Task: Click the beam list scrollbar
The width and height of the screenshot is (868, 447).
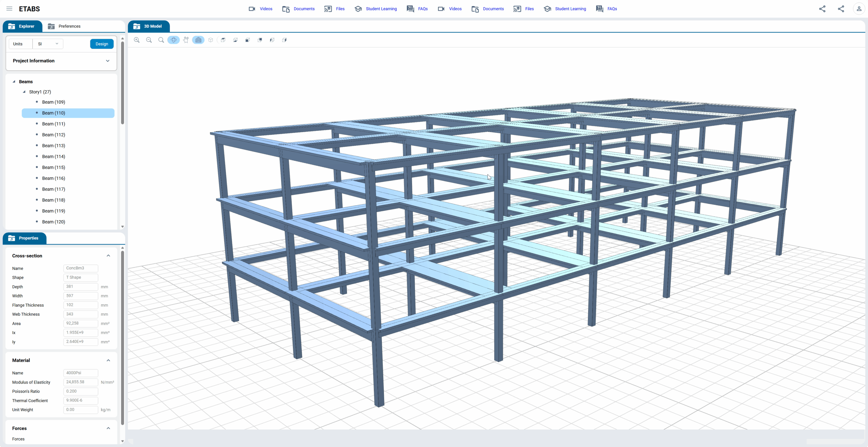Action: (x=122, y=83)
